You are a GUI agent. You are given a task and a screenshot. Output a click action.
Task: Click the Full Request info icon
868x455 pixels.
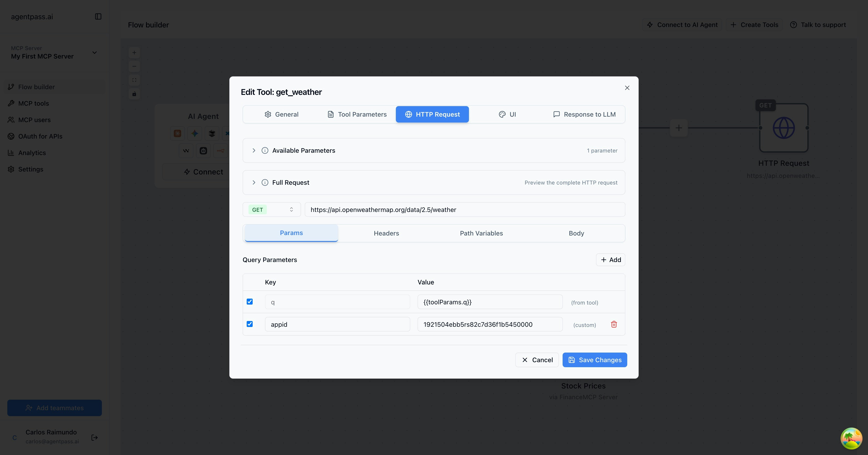[x=265, y=182]
